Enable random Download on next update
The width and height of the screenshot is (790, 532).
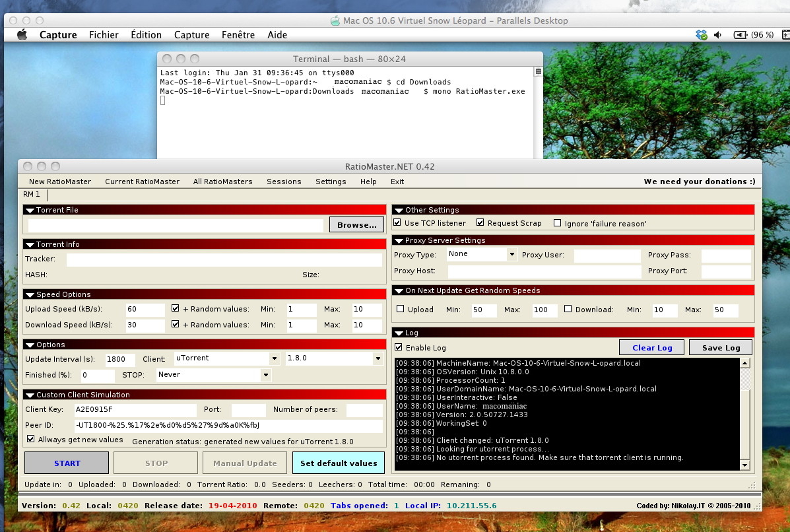point(568,309)
